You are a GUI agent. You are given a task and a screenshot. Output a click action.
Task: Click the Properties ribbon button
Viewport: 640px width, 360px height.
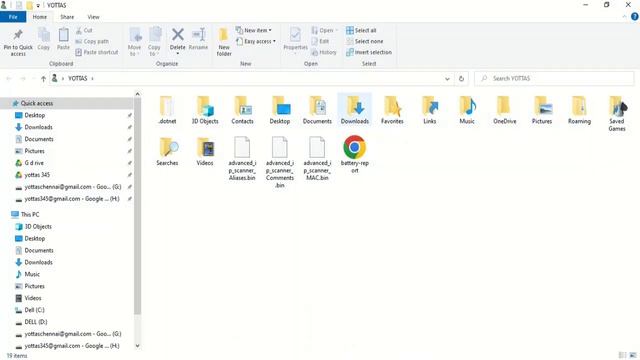click(295, 40)
